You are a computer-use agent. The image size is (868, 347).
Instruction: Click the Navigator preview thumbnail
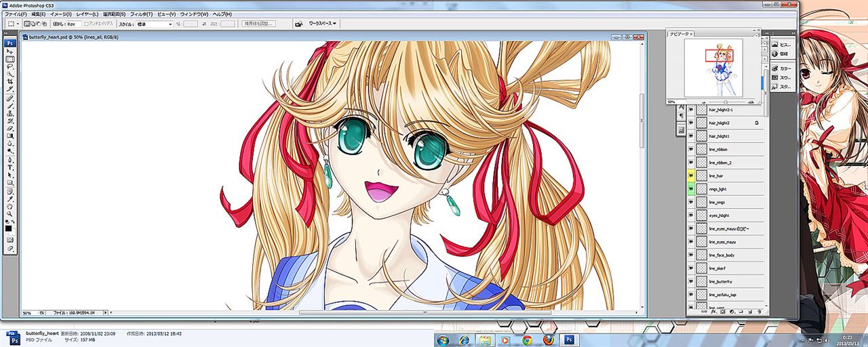pyautogui.click(x=713, y=68)
